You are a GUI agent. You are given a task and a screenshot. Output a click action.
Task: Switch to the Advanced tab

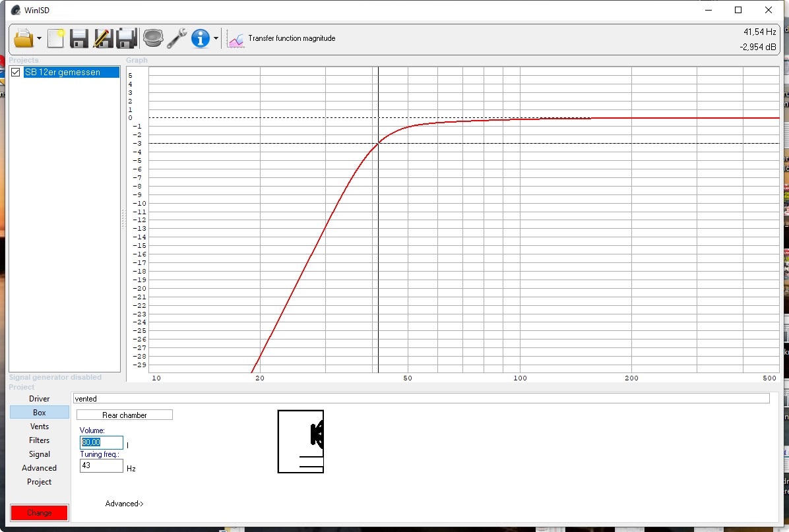click(39, 467)
